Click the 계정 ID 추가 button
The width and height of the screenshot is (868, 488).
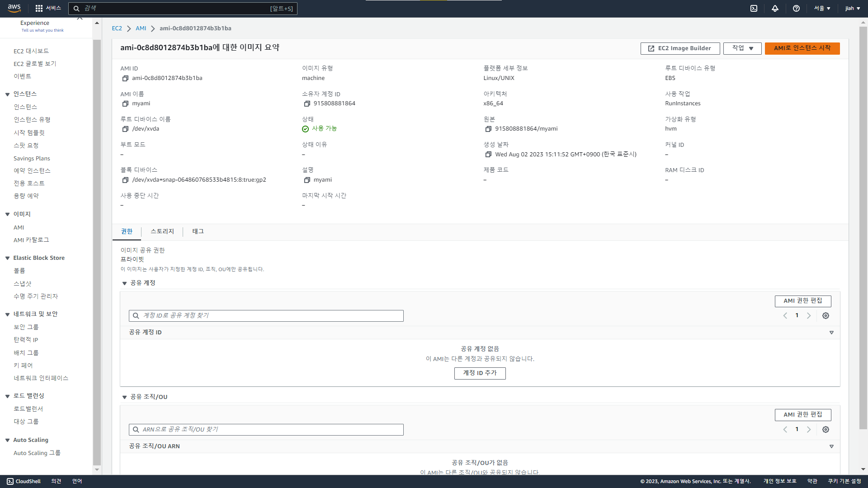[x=480, y=373]
